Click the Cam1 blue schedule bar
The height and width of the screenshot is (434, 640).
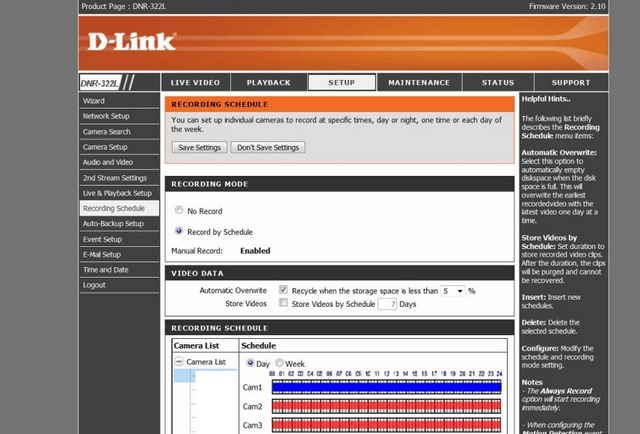(x=386, y=387)
